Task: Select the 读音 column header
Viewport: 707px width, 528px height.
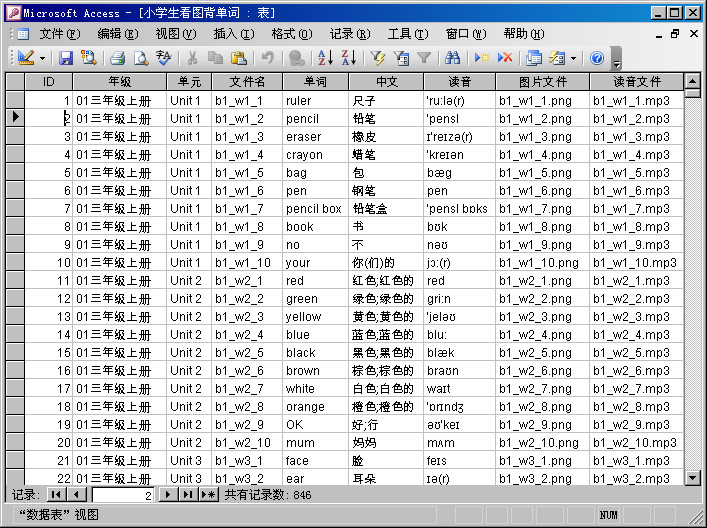Action: click(x=459, y=82)
